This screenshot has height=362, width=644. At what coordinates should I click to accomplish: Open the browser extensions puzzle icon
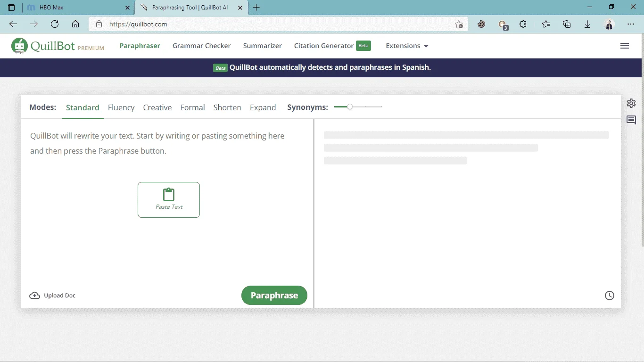(523, 24)
